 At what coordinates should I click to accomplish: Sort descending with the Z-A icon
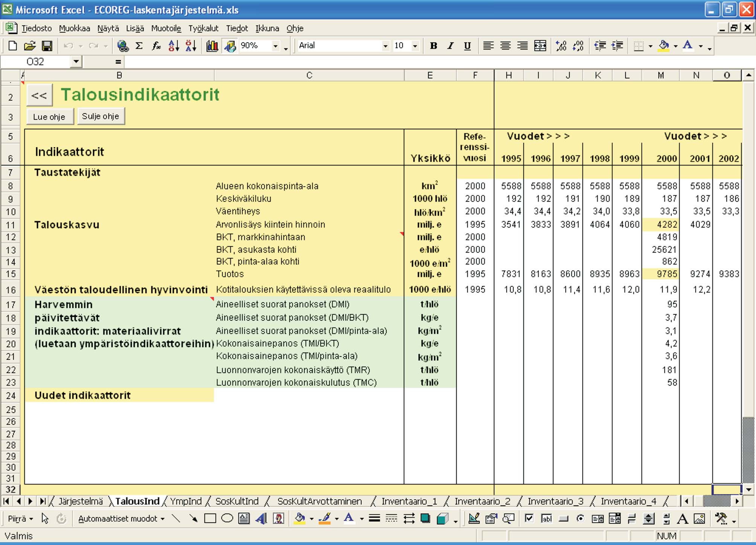click(x=191, y=46)
